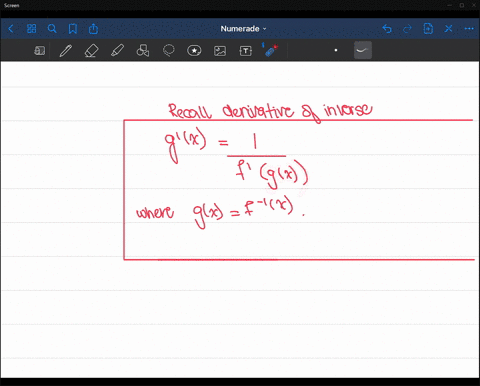Screen dimensions: 480x386
Task: Select the Laser pointer tool
Action: point(271,50)
